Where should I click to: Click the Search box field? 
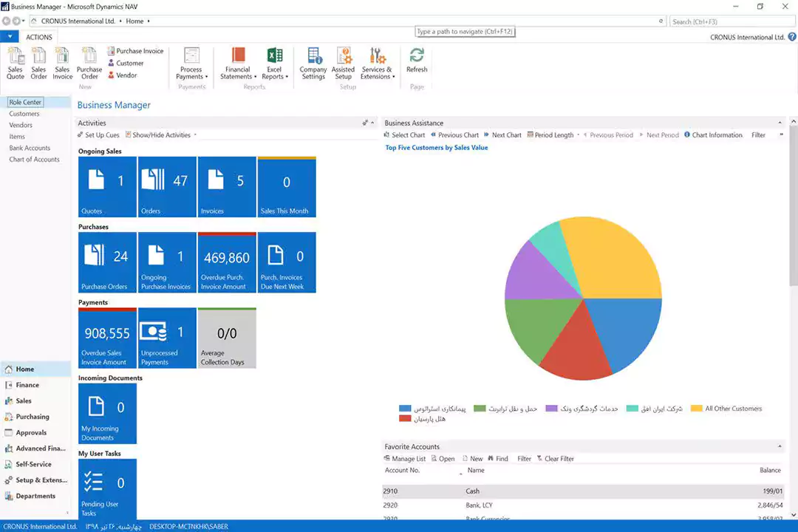[731, 21]
